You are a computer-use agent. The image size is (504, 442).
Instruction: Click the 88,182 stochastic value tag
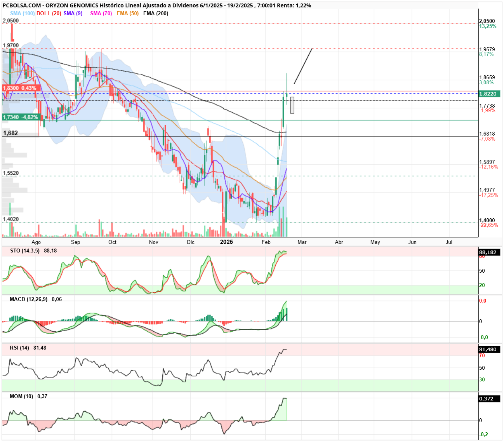[x=488, y=252]
